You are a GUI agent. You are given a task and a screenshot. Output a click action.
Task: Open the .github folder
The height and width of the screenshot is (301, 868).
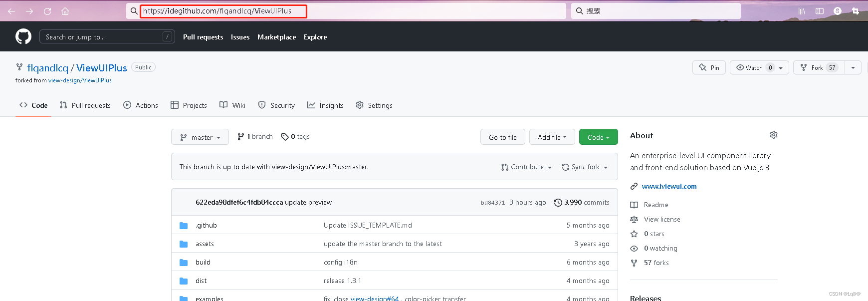coord(206,225)
